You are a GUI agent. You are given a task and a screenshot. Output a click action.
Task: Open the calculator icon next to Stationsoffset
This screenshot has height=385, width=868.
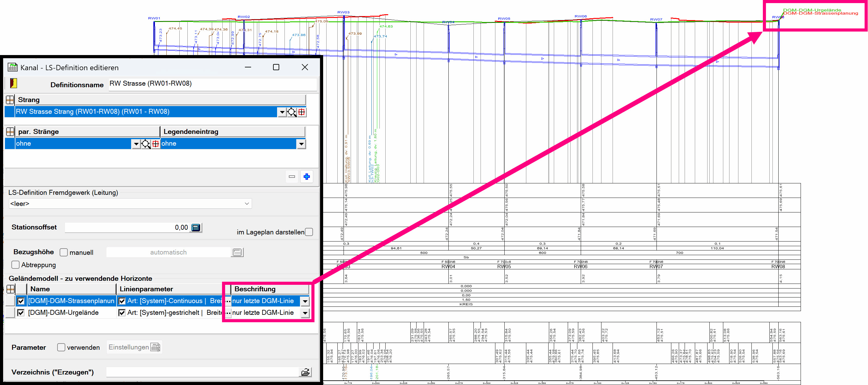tap(196, 228)
